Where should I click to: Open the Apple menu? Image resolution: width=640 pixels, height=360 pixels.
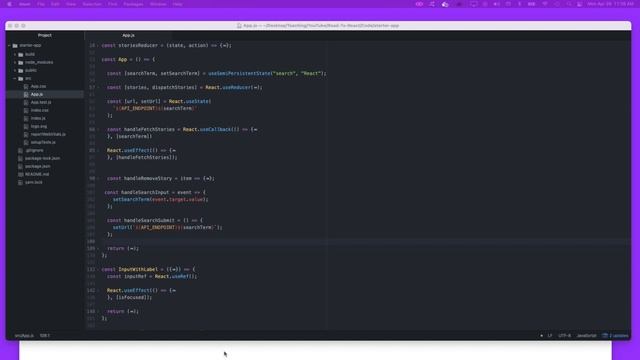(10, 4)
